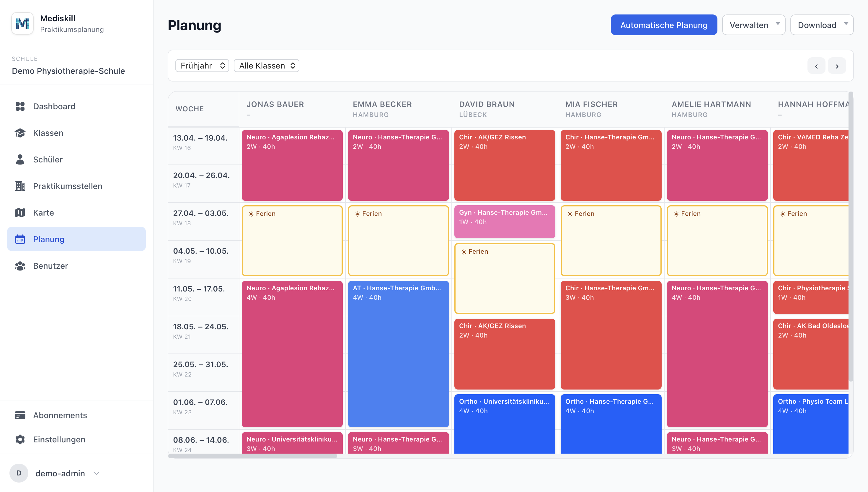Select the Planung sidebar item
This screenshot has width=868, height=492.
76,239
